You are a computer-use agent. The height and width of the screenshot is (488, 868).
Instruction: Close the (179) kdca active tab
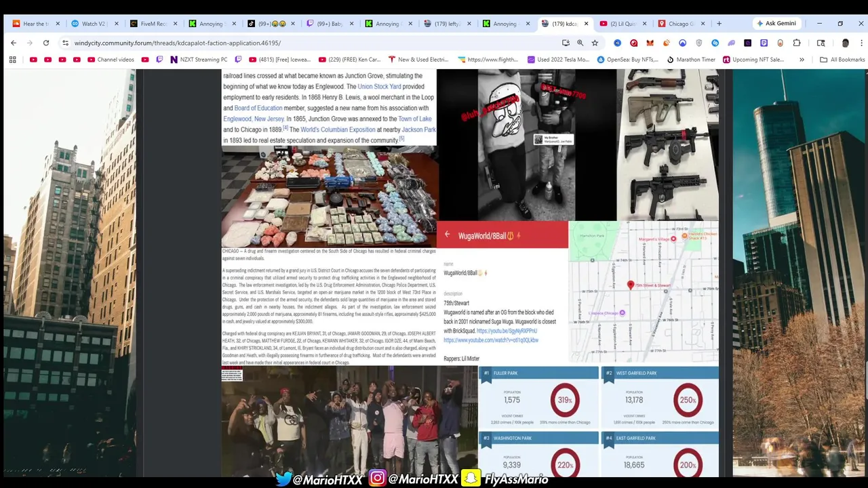tap(585, 24)
